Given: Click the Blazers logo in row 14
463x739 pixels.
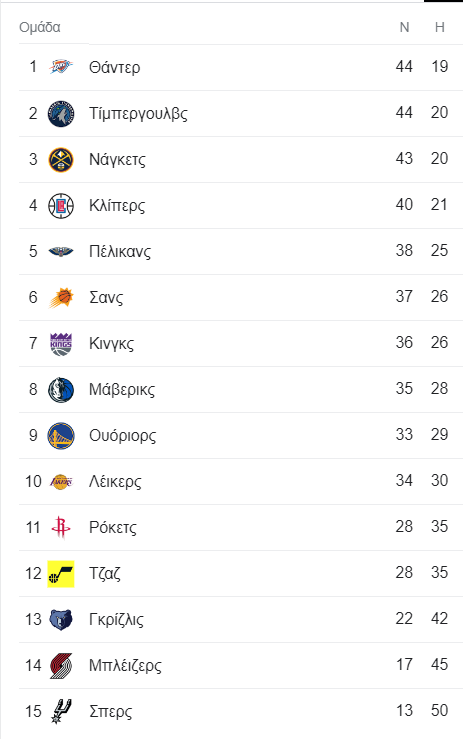Looking at the screenshot, I should pyautogui.click(x=61, y=665).
